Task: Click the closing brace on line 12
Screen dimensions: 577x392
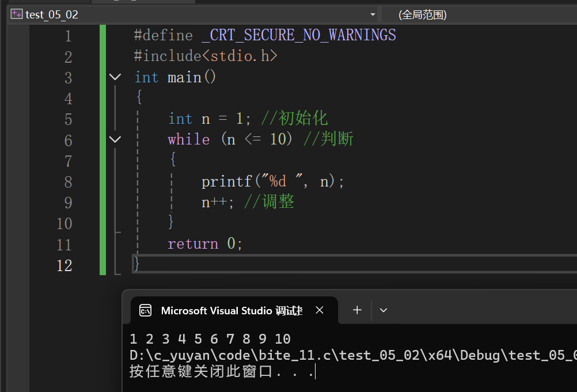Action: tap(136, 264)
